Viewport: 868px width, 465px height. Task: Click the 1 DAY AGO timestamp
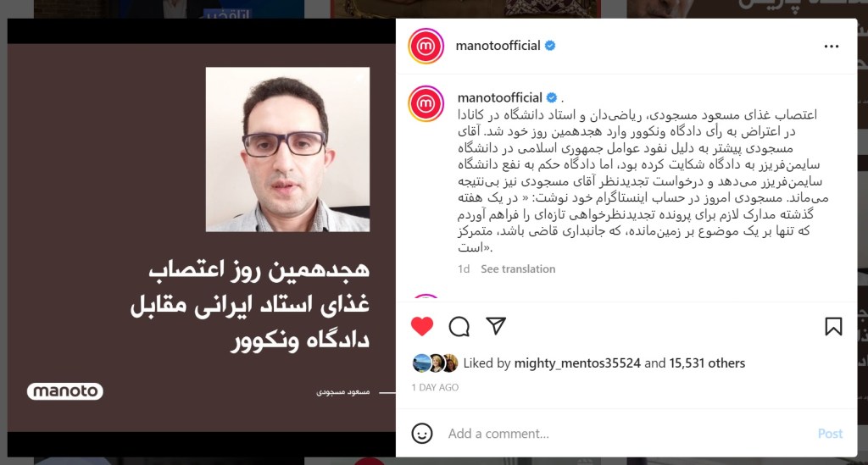click(435, 388)
